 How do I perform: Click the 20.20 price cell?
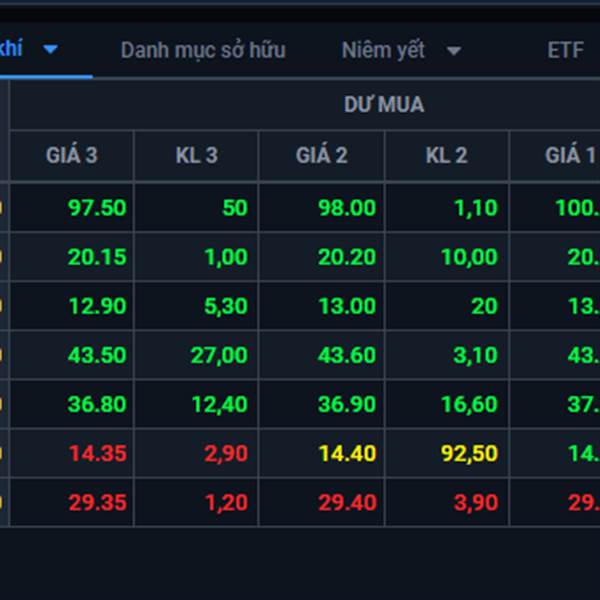pos(322,256)
